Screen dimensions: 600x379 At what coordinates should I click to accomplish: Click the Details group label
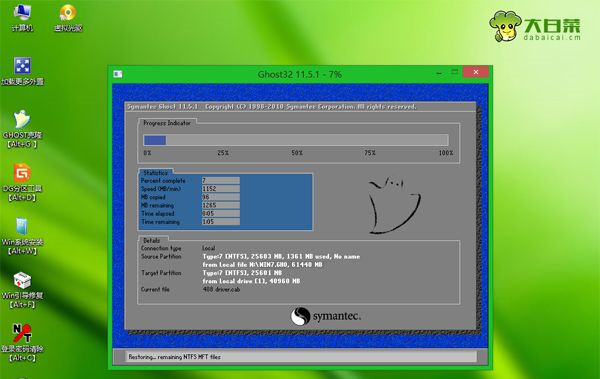[x=152, y=240]
